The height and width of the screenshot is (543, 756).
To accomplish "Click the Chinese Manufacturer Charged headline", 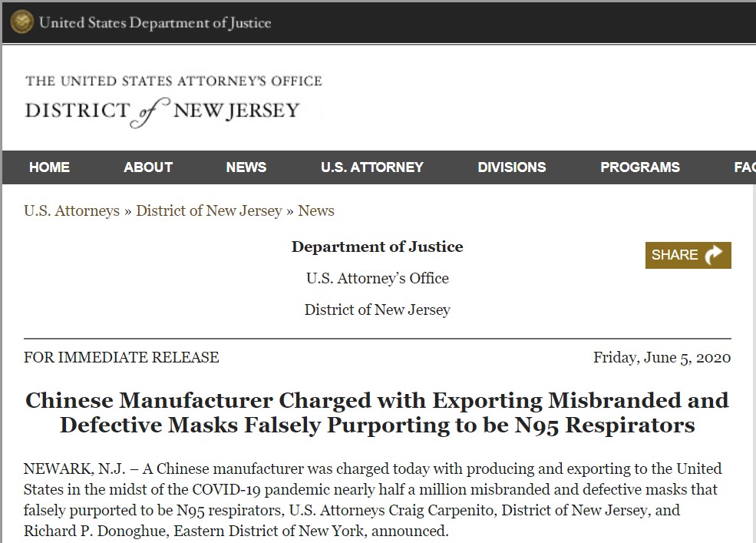I will pyautogui.click(x=377, y=412).
